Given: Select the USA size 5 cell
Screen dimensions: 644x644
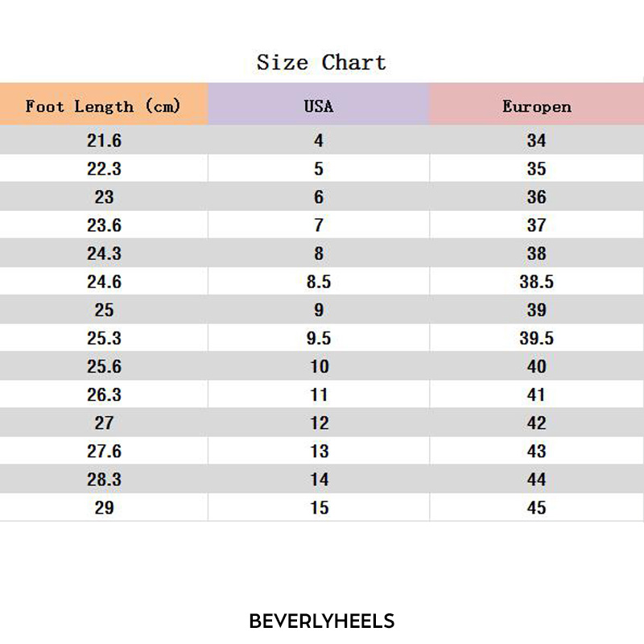Looking at the screenshot, I should [x=319, y=168].
